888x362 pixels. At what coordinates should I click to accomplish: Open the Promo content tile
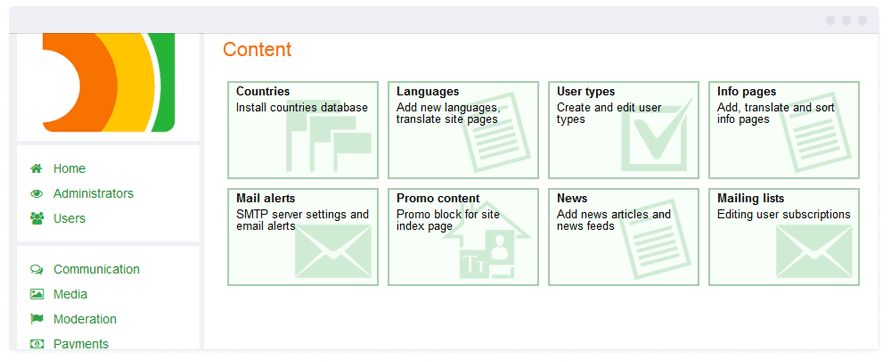tap(463, 237)
